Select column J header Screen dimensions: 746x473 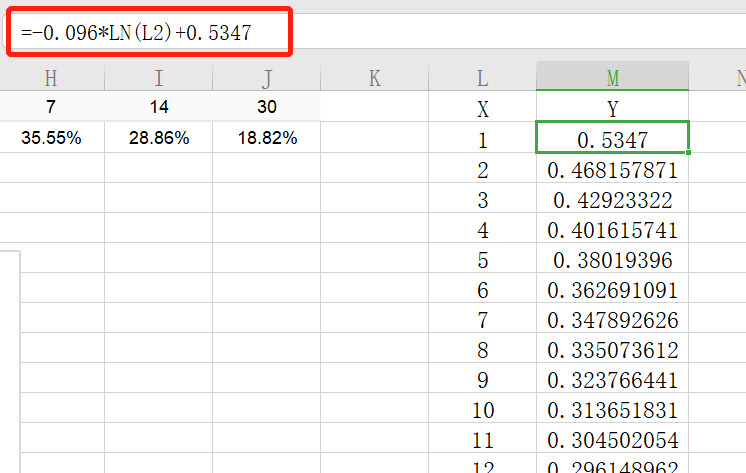click(267, 78)
